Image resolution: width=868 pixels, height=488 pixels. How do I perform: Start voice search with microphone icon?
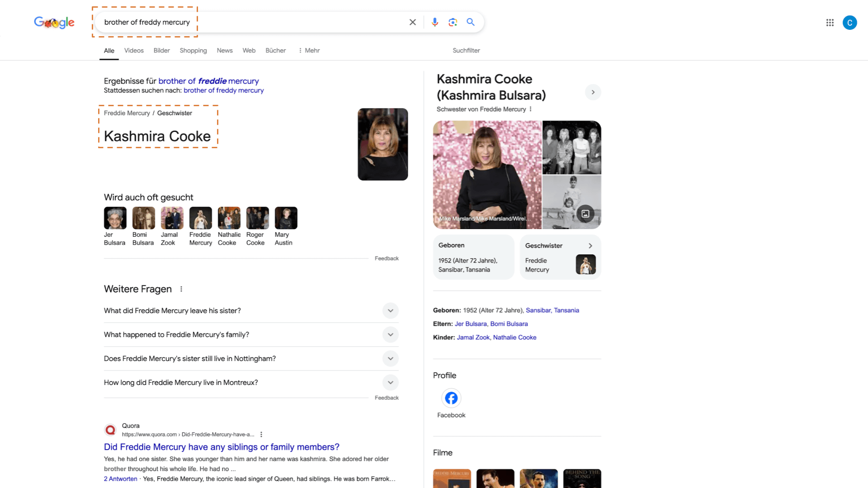(434, 22)
